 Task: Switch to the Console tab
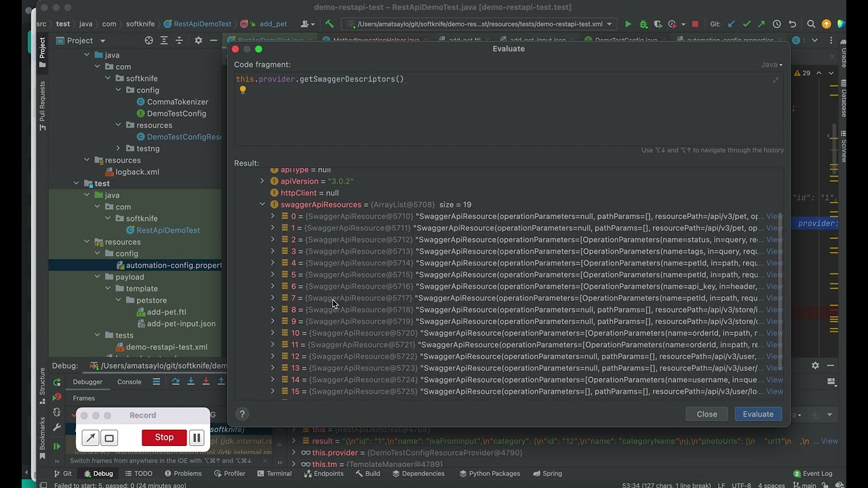tap(129, 382)
